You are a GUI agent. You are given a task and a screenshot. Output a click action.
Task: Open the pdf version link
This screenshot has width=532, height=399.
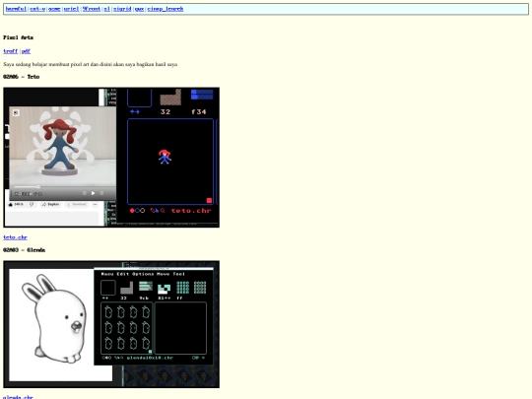[x=26, y=51]
